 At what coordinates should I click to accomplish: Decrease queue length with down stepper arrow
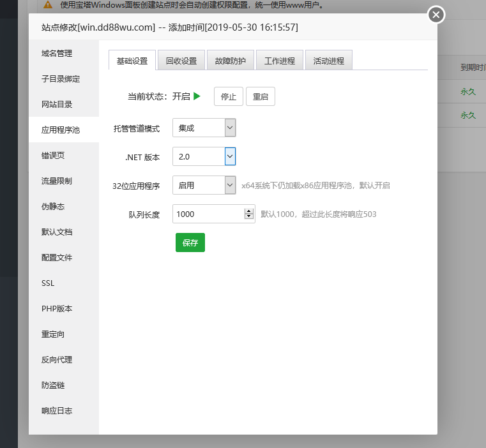248,216
